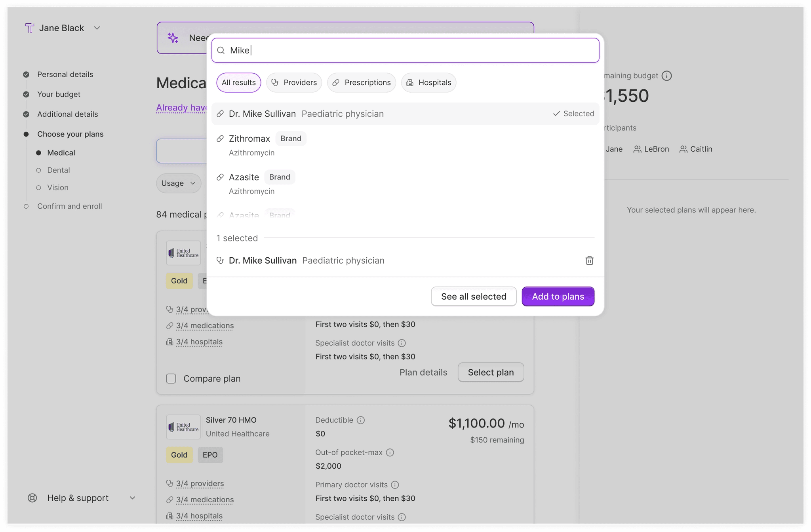Click remaining budget info icon
Screen dimensions: 811x532
point(667,76)
